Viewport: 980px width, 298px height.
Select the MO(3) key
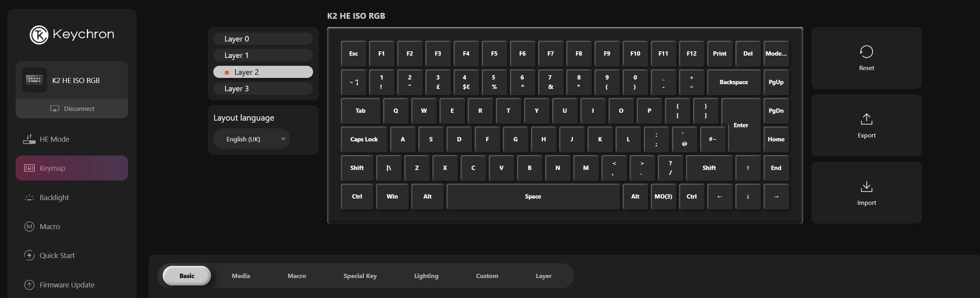click(x=663, y=196)
